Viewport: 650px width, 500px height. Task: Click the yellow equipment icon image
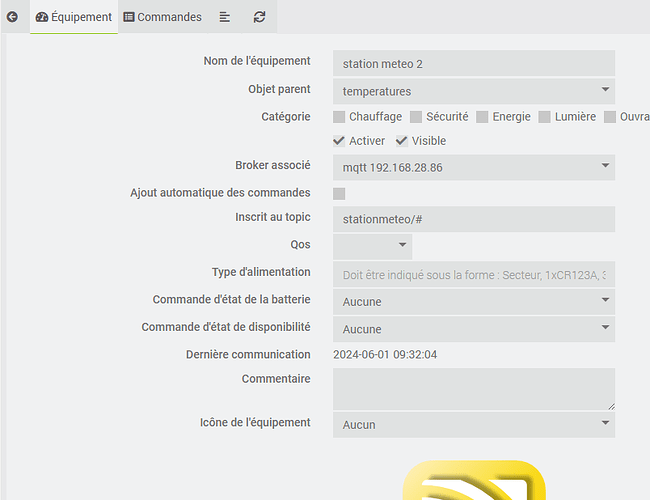[x=474, y=480]
